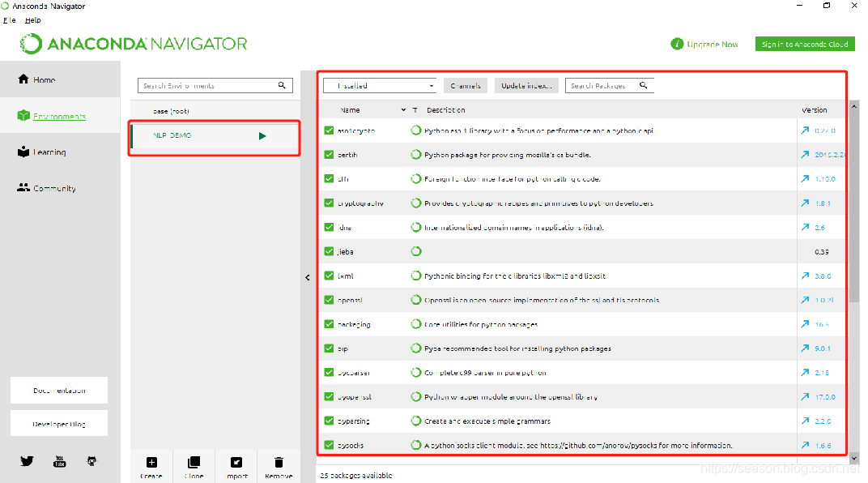868x483 pixels.
Task: Click the Name column sort arrow
Action: click(403, 109)
